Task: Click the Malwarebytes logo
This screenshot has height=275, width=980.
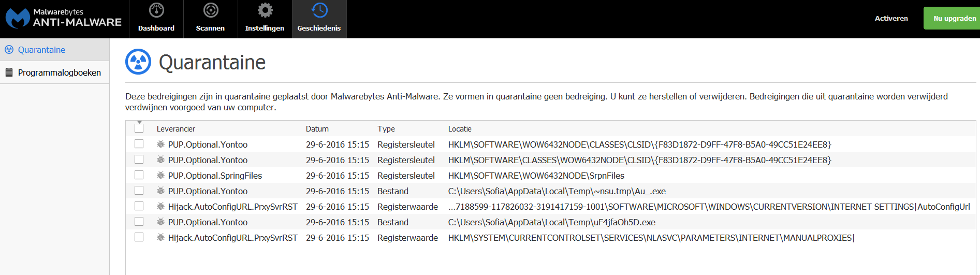Action: 18,18
